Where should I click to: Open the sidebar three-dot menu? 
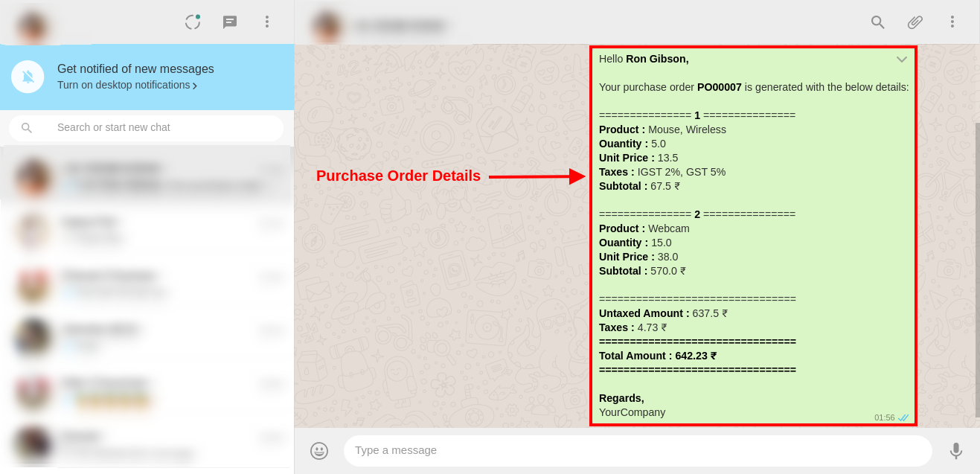coord(267,22)
